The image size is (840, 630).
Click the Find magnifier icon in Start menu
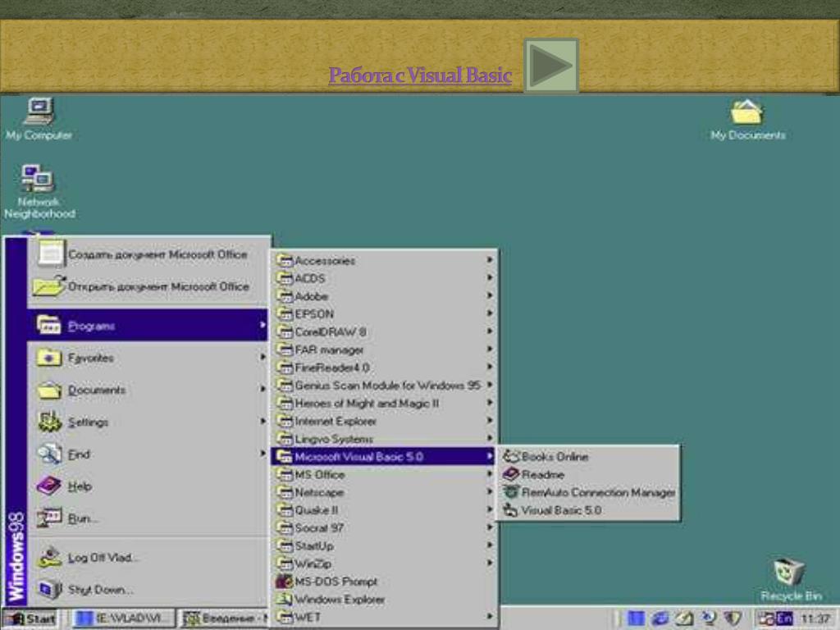(x=50, y=454)
